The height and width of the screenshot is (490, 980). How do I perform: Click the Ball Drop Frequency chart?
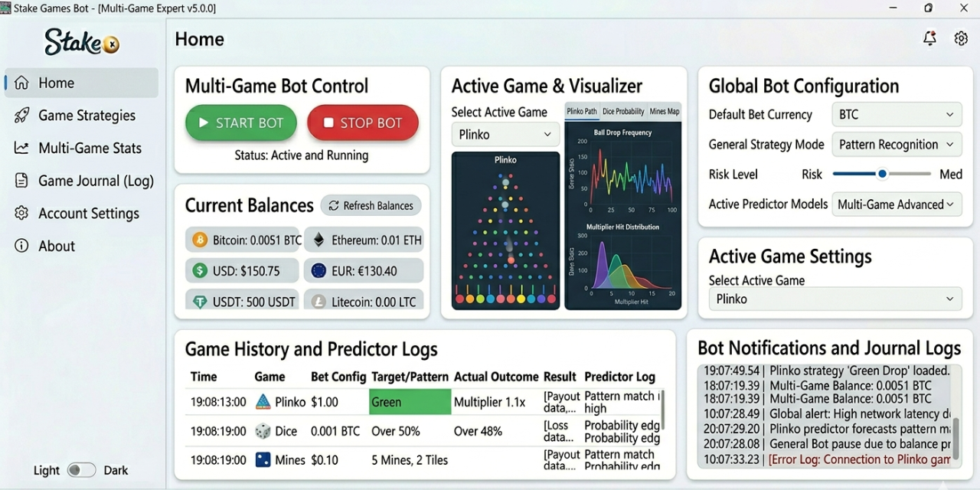623,170
